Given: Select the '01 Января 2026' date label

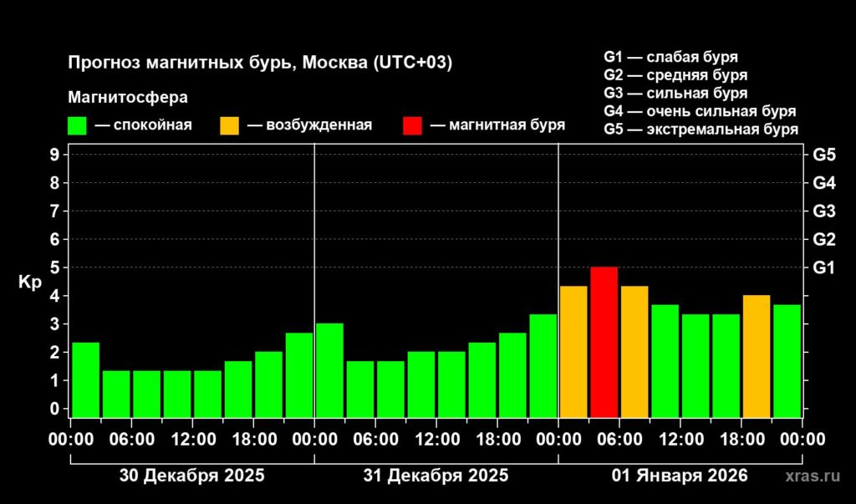Looking at the screenshot, I should (x=680, y=476).
